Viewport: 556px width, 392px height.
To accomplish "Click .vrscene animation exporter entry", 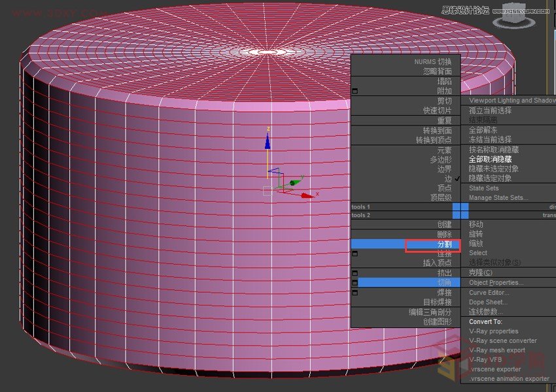I will tap(509, 378).
